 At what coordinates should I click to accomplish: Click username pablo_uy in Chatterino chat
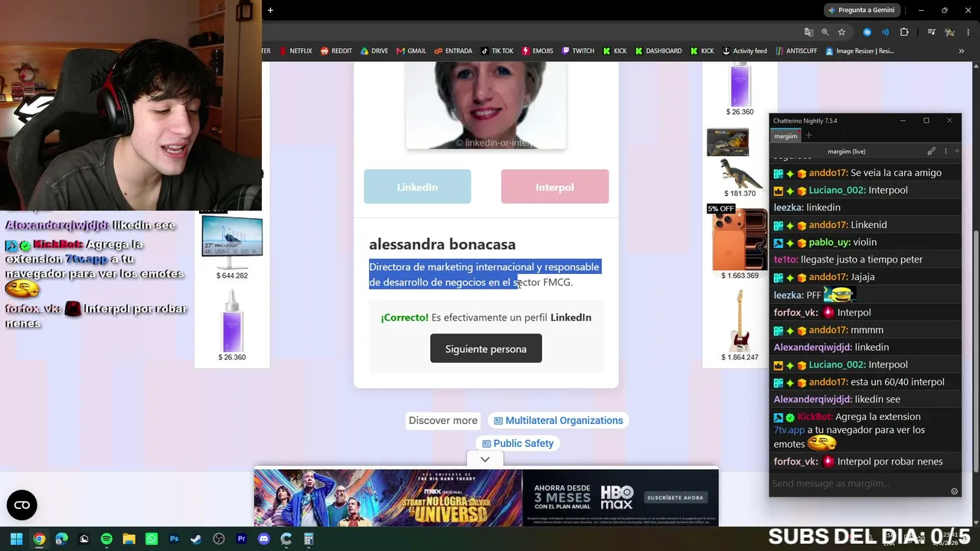[829, 242]
